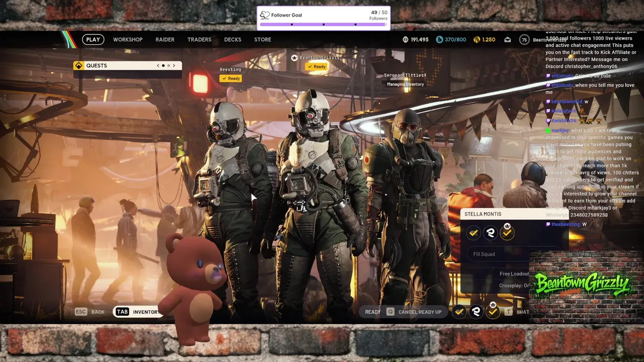Click badge icon next to beantownmod
Image resolution: width=644 pixels, height=362 pixels.
[x=548, y=102]
